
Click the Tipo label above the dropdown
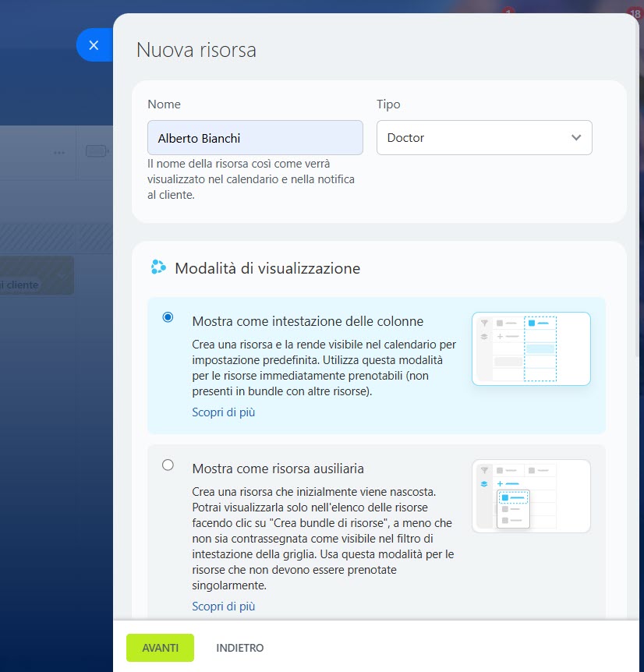coord(388,104)
